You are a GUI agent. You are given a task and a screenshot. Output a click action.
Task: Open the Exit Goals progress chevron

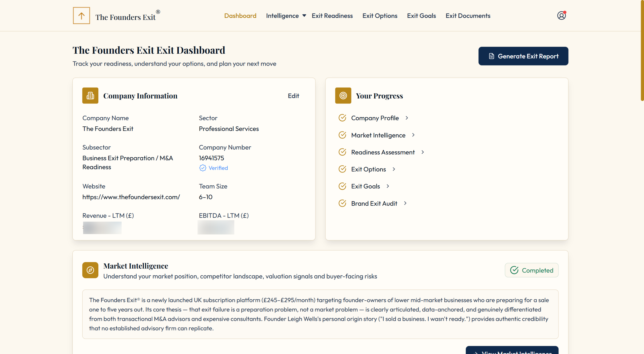click(388, 186)
